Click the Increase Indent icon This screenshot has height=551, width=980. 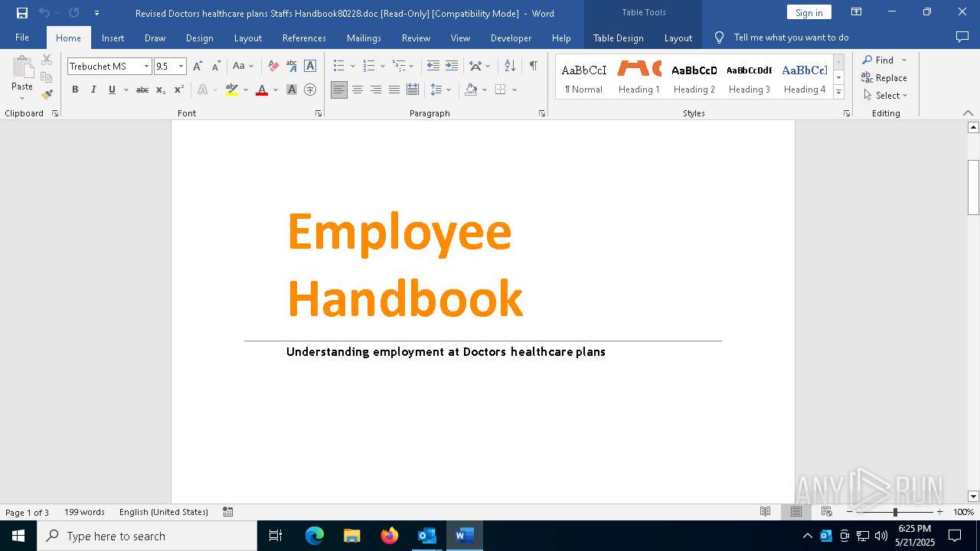click(452, 66)
